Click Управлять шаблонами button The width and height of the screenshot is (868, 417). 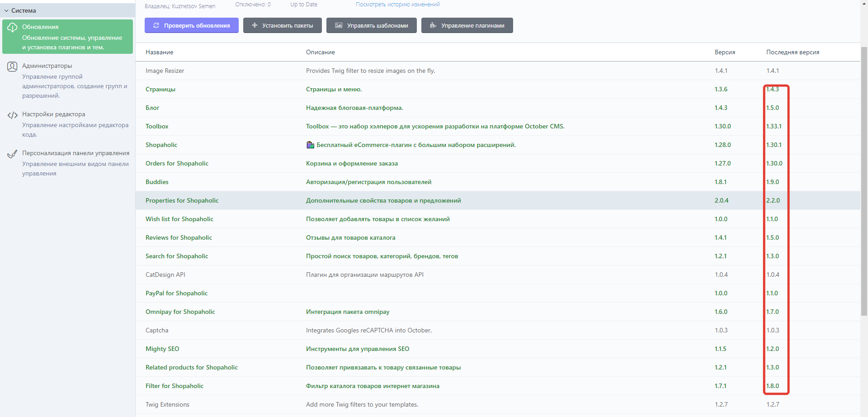tap(372, 25)
